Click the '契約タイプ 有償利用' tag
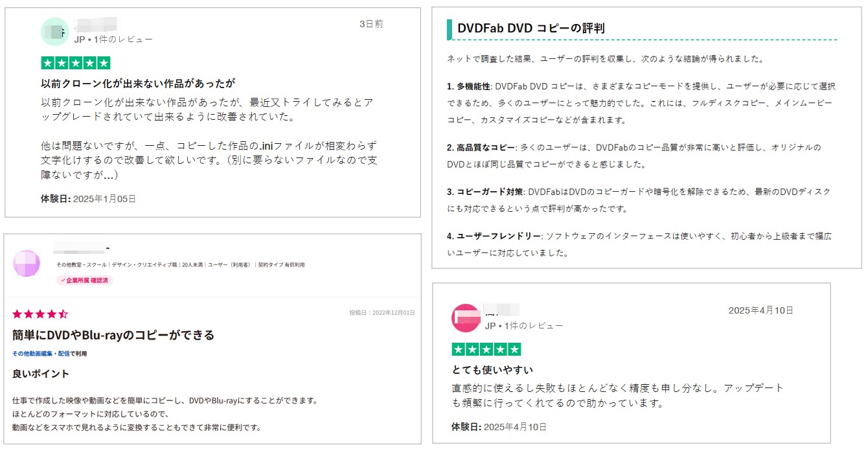Image resolution: width=868 pixels, height=449 pixels. point(281,265)
